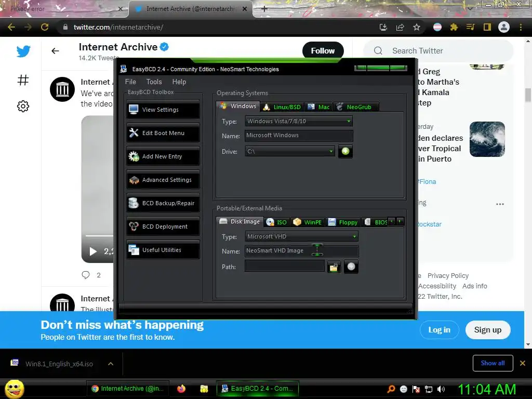The image size is (532, 399).
Task: Switch to the Mac tab
Action: 318,107
